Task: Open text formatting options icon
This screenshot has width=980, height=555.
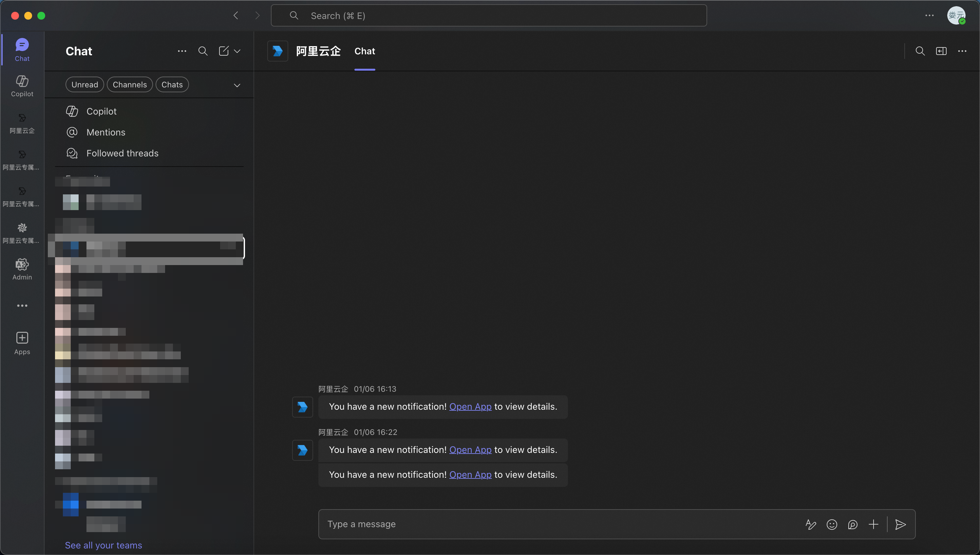Action: [x=811, y=525]
